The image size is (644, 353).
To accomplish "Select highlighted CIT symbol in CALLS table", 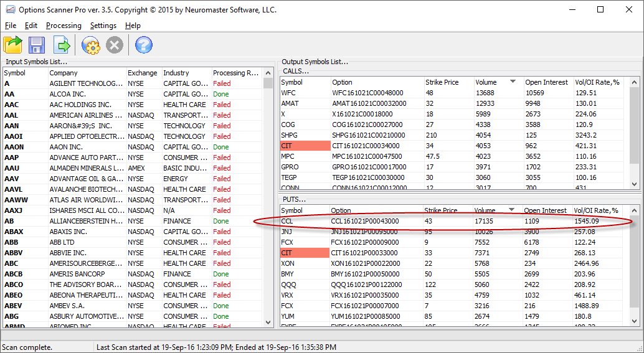I will [305, 146].
